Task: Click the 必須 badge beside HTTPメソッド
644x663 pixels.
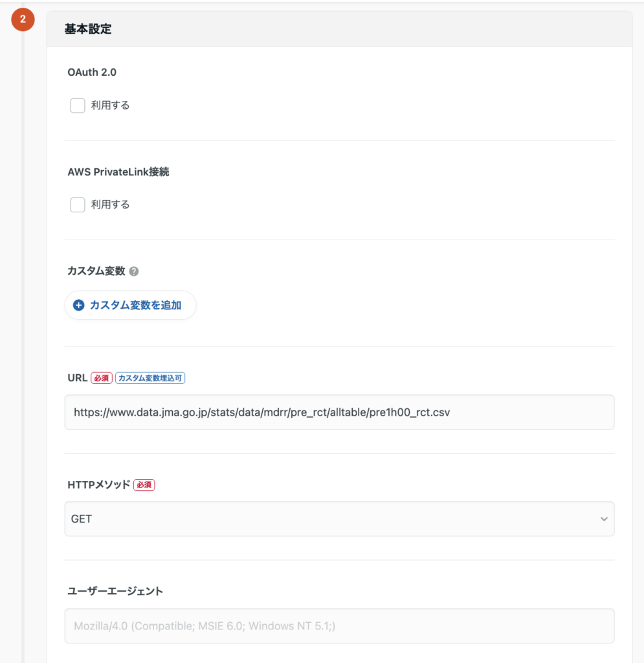Action: pyautogui.click(x=144, y=484)
